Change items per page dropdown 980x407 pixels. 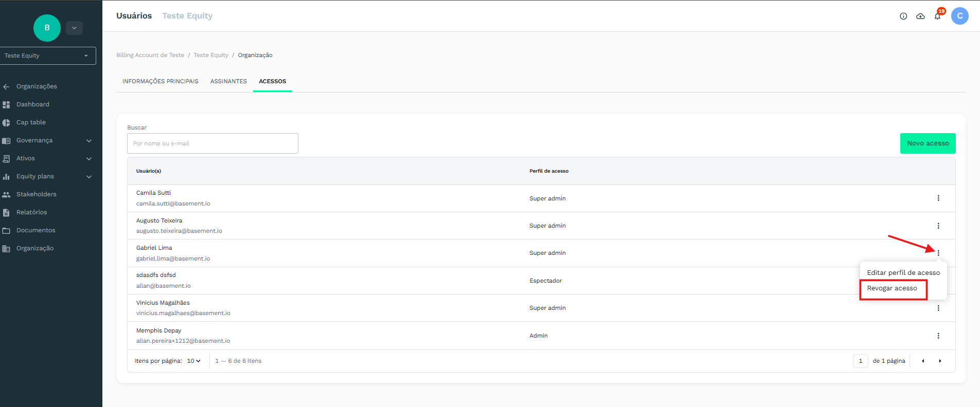click(194, 361)
